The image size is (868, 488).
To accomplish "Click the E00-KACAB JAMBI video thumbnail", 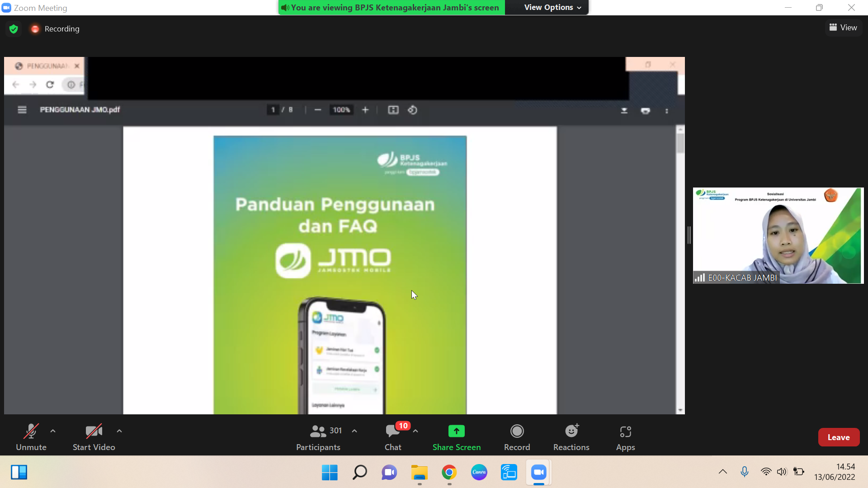I will pyautogui.click(x=778, y=235).
